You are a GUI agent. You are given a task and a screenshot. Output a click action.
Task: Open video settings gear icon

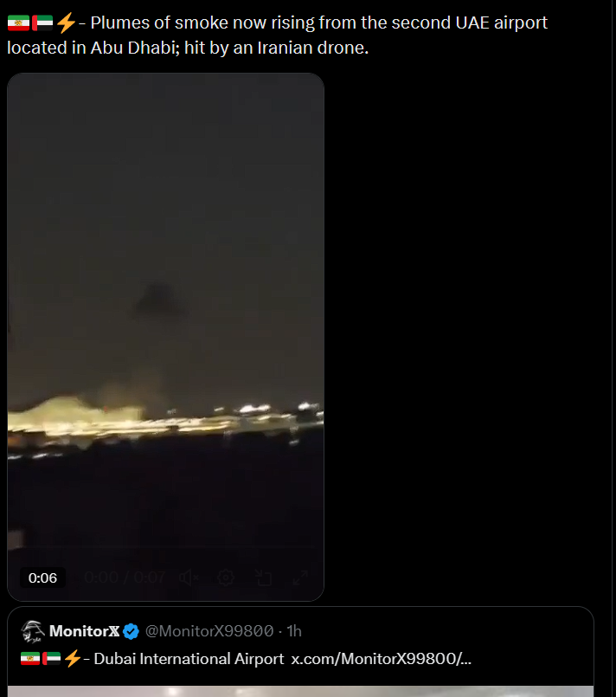tap(226, 578)
